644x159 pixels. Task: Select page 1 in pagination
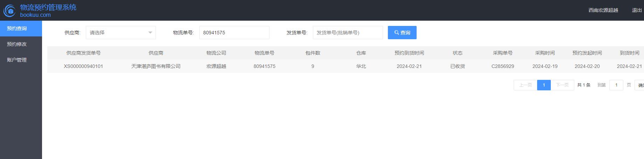(x=544, y=85)
